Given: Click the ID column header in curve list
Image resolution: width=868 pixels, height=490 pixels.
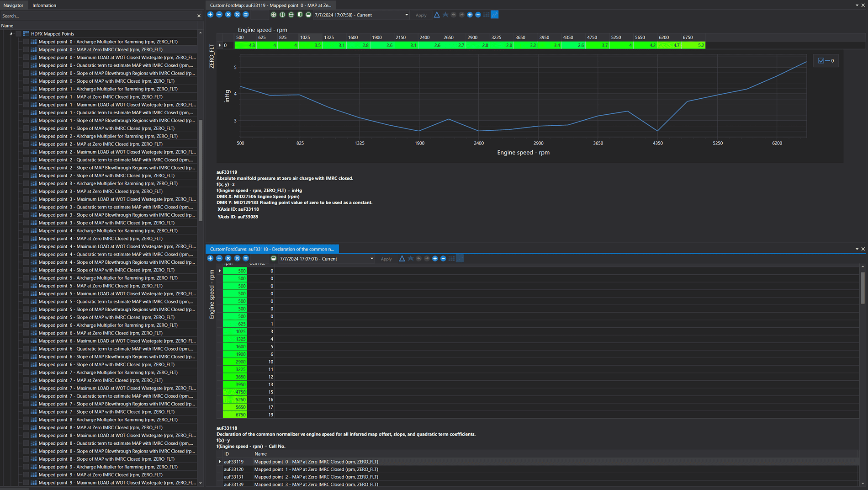Looking at the screenshot, I should click(x=227, y=454).
